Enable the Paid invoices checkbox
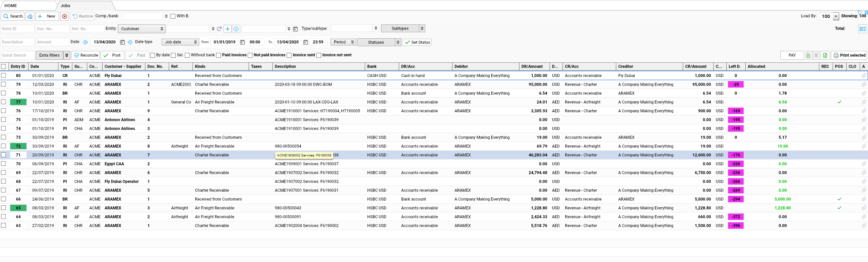This screenshot has width=868, height=262. 218,55
